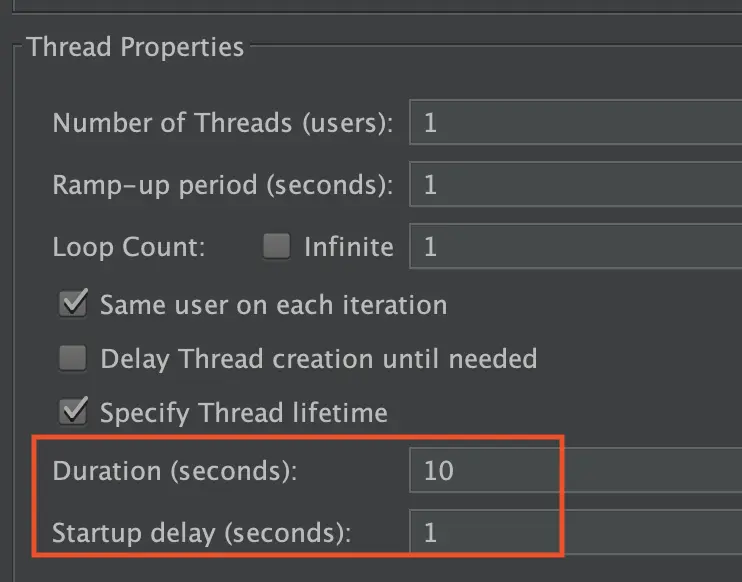Enable the Infinite loop checkbox
Screen dimensions: 742x582
tap(276, 246)
